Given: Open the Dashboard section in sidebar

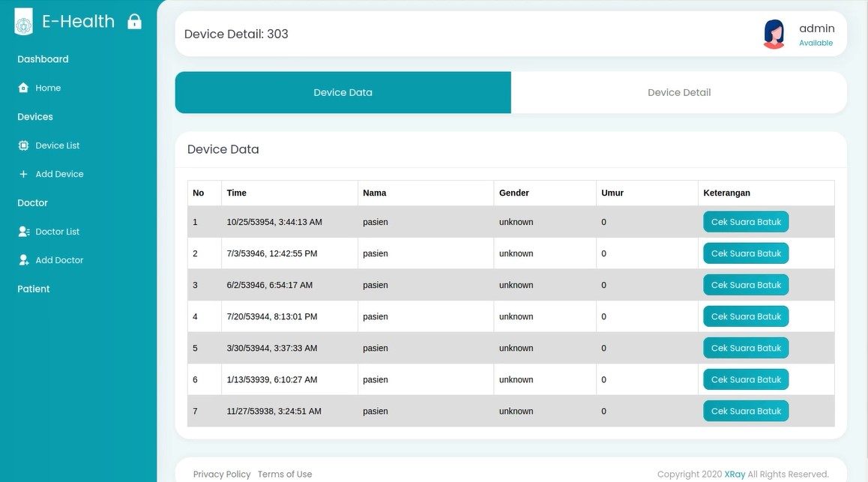Looking at the screenshot, I should (43, 58).
